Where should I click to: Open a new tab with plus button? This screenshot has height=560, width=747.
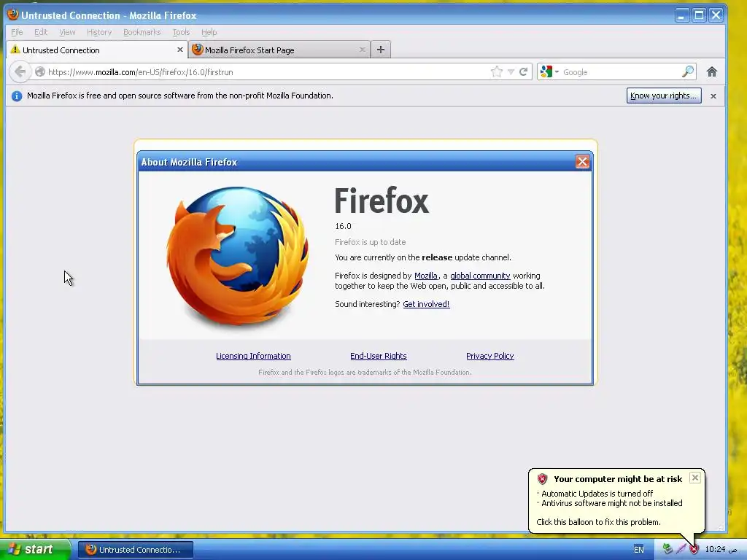(x=381, y=50)
